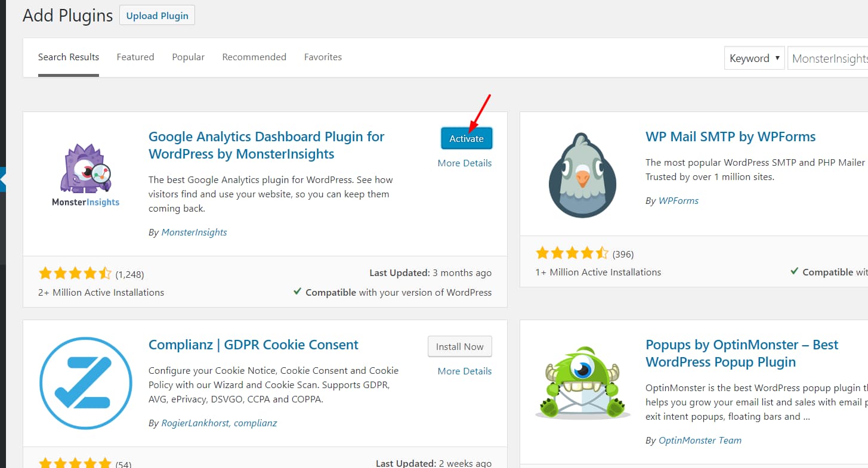Click the star rating for Google Analytics plugin
Image resolution: width=868 pixels, height=468 pixels.
tap(75, 272)
